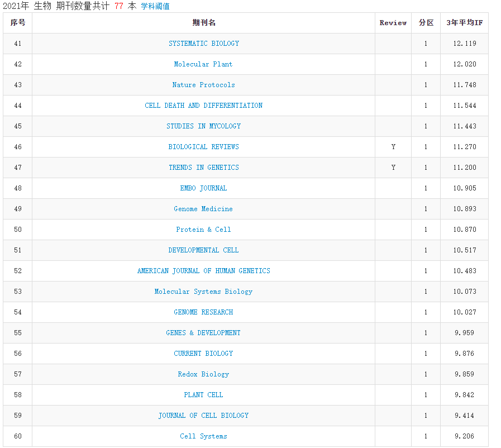The width and height of the screenshot is (501, 448).
Task: Select the IF value 11.270
Action: (465, 147)
